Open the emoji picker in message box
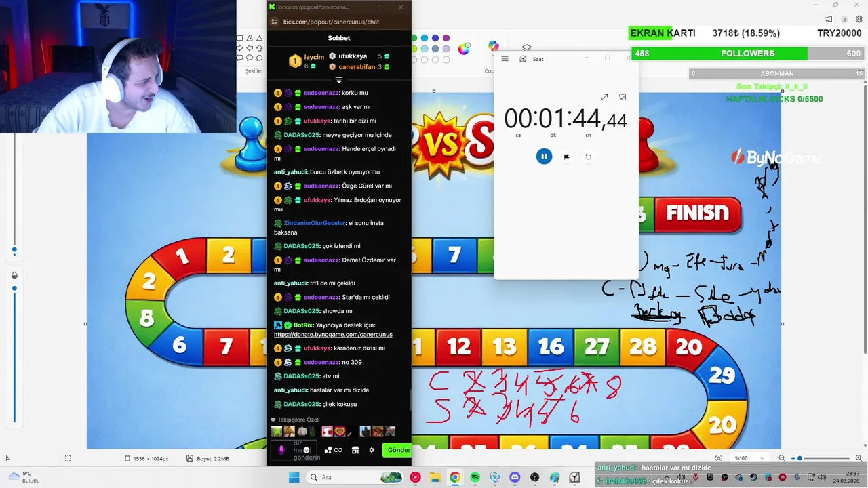The image size is (868, 488). coord(307,450)
